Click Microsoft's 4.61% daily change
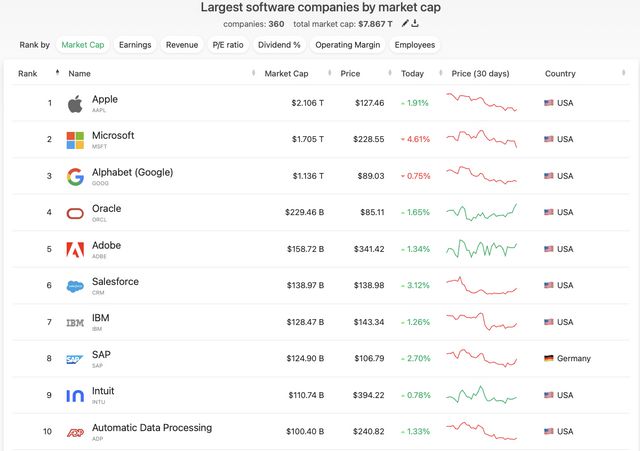The width and height of the screenshot is (640, 451). [416, 139]
